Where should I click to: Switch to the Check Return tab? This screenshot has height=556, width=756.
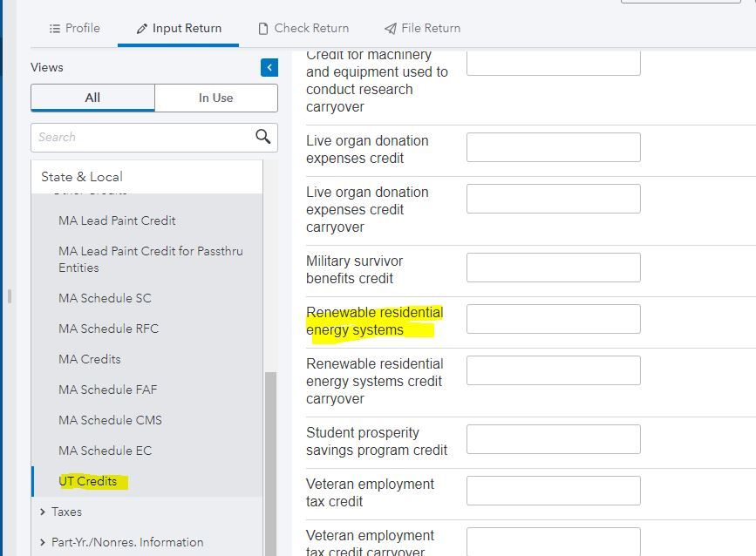pyautogui.click(x=303, y=28)
